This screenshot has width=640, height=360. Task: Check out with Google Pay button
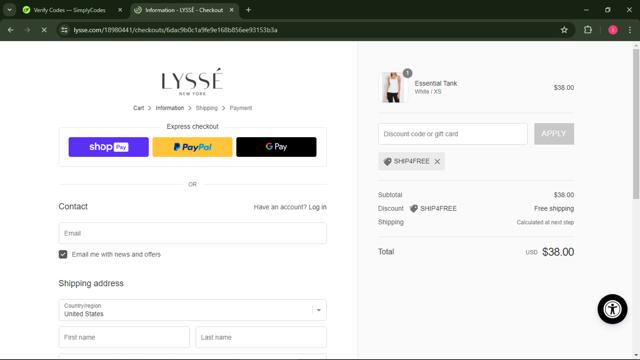(276, 147)
